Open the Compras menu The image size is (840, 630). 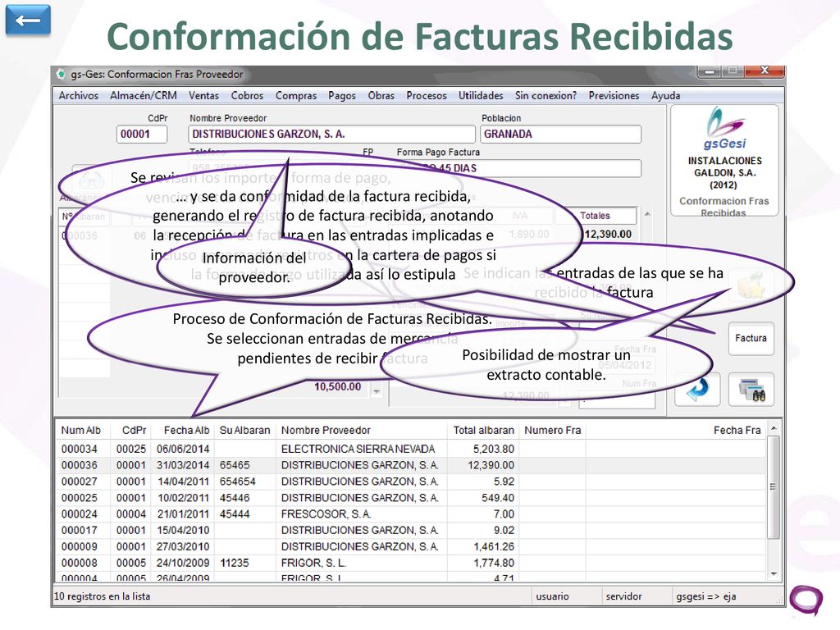(x=295, y=95)
